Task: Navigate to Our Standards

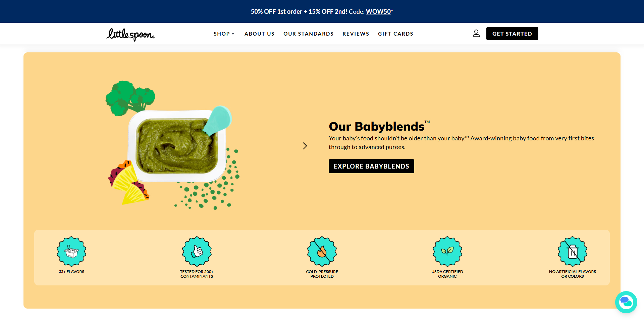Action: point(308,34)
